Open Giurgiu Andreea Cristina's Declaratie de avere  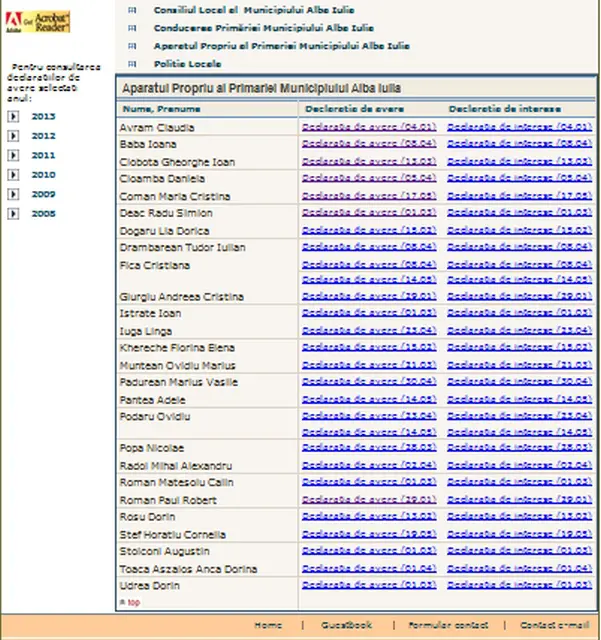(369, 296)
